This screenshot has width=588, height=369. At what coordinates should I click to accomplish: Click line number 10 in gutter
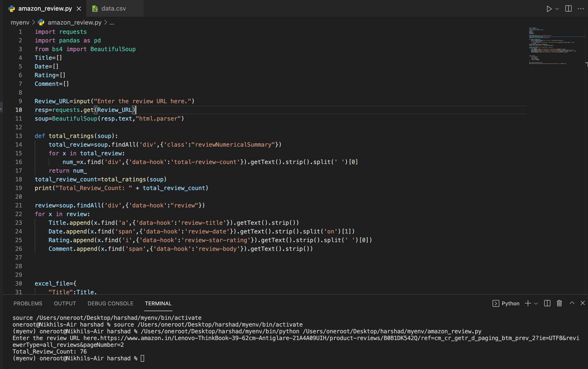19,110
